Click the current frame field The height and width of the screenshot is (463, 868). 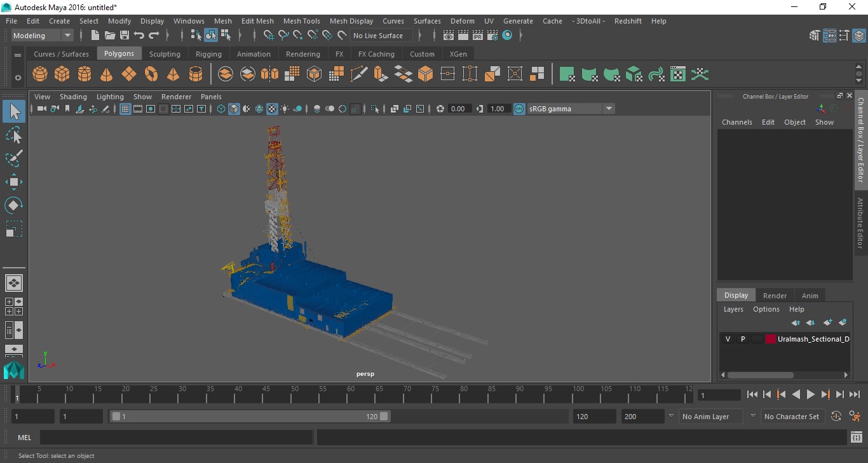pos(719,395)
